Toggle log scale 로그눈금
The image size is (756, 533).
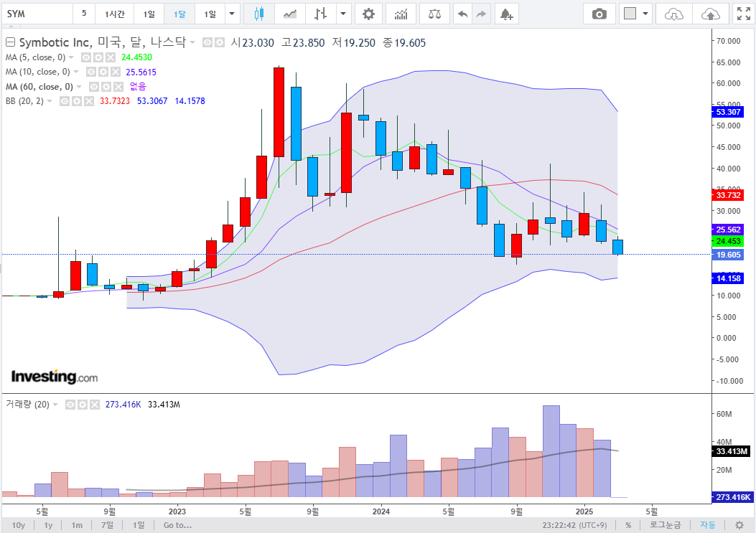pos(666,525)
